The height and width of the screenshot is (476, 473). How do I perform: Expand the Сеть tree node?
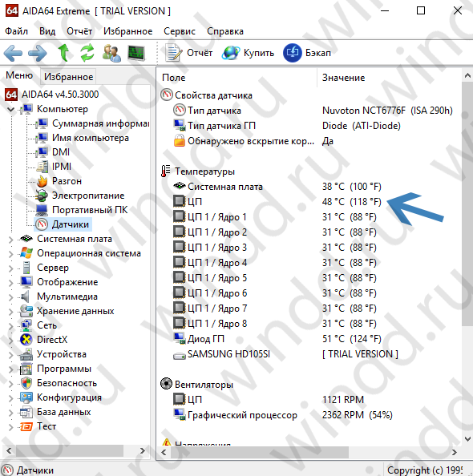[x=11, y=326]
